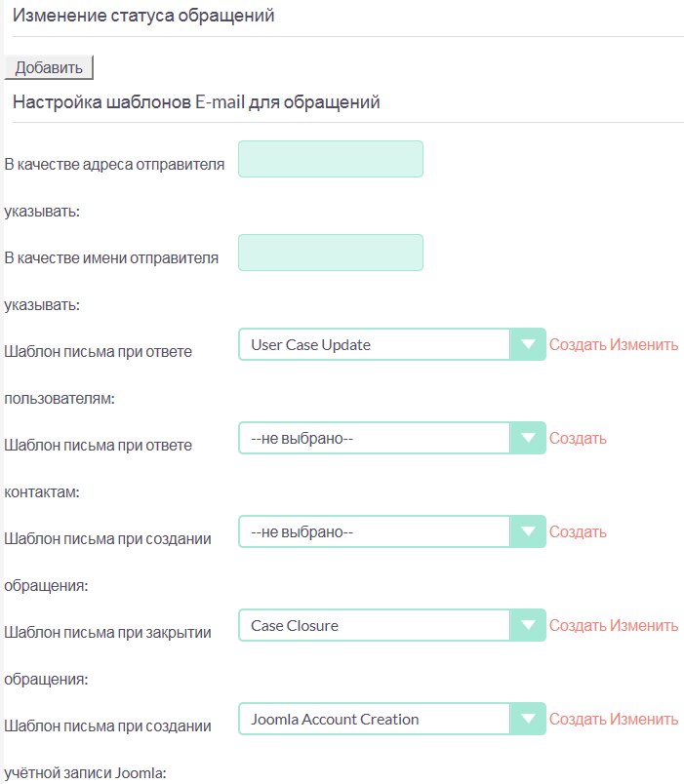Click the Изменение статуса обращений heading
This screenshot has width=684, height=784.
(143, 17)
